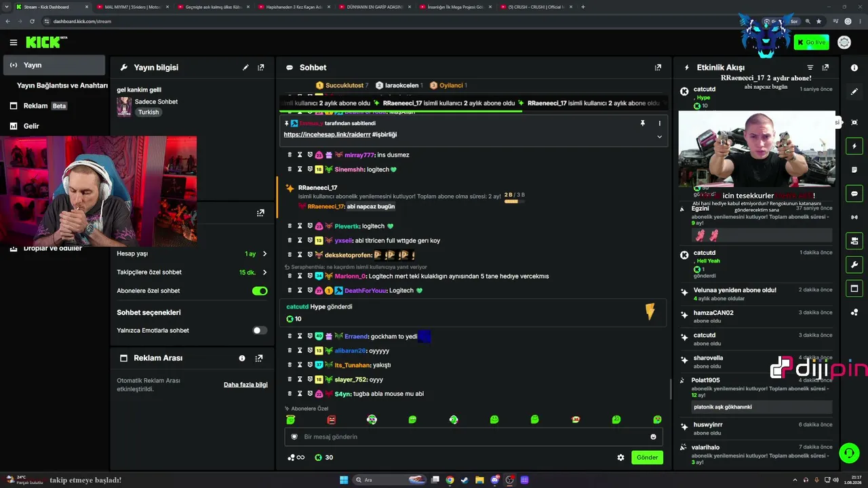Pop out the Yayın bilgisi panel
Image resolution: width=868 pixels, height=488 pixels.
261,68
